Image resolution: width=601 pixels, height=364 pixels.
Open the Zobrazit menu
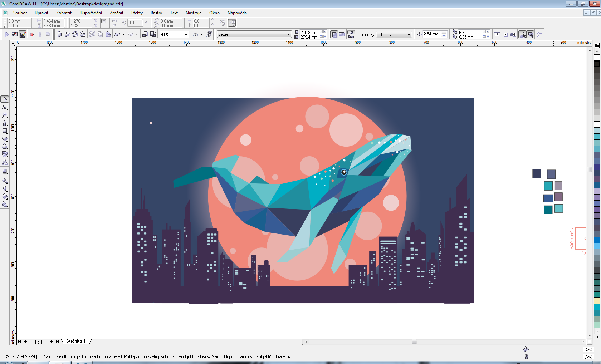(64, 13)
